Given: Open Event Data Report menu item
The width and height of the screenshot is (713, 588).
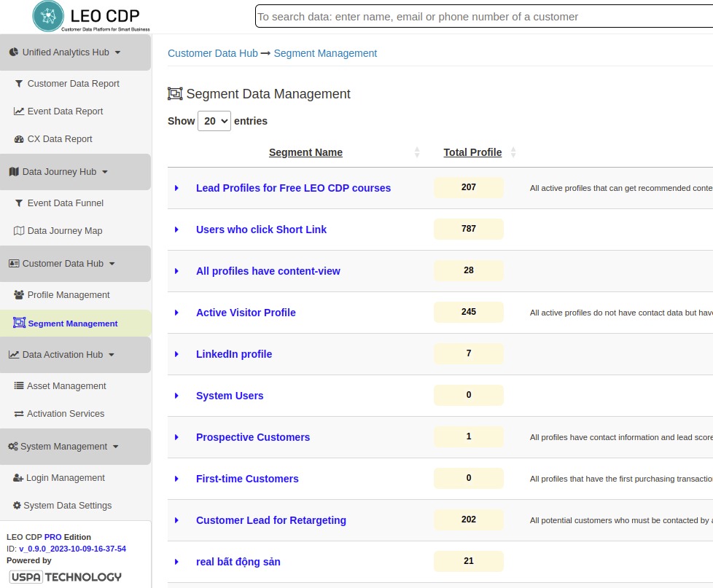Looking at the screenshot, I should coord(65,111).
